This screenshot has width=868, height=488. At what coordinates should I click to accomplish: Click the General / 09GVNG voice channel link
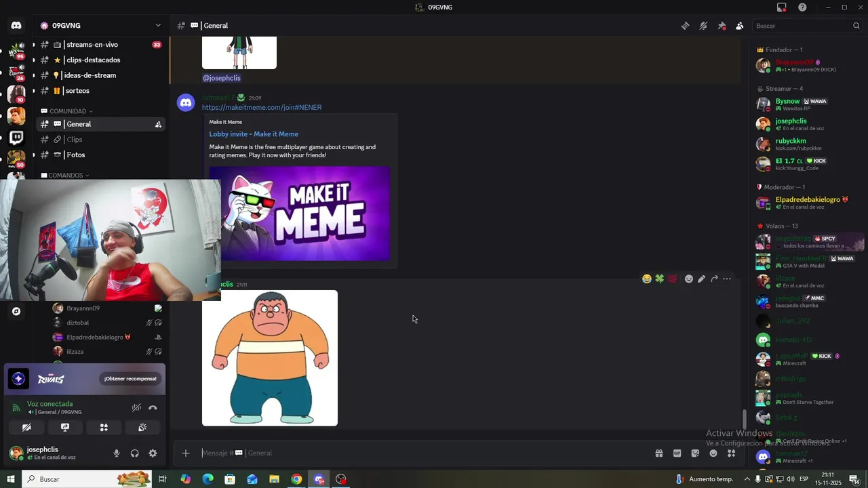pyautogui.click(x=54, y=412)
